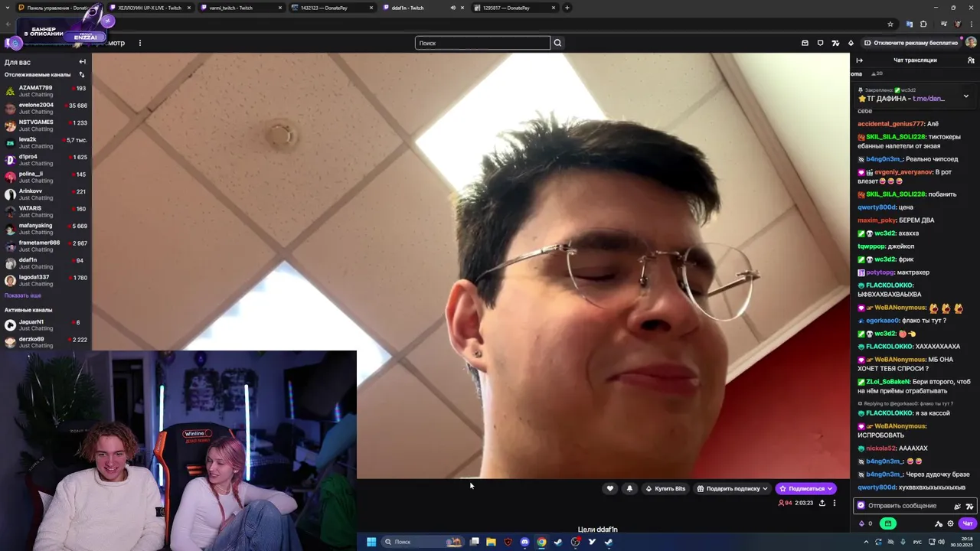Open Chrome three-dot menu
The image size is (980, 551).
(973, 24)
